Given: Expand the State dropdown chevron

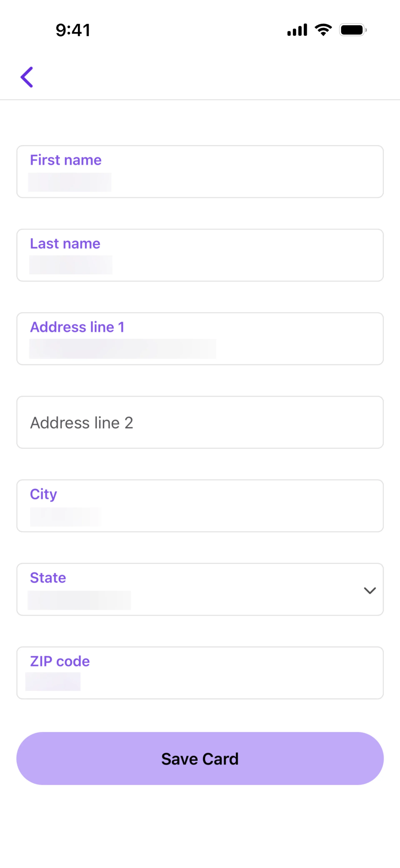Looking at the screenshot, I should [x=370, y=590].
